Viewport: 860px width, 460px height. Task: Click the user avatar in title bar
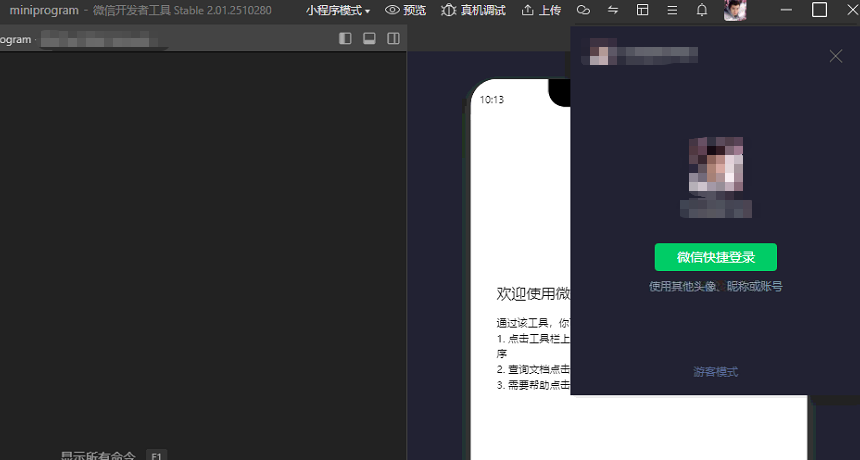[735, 10]
